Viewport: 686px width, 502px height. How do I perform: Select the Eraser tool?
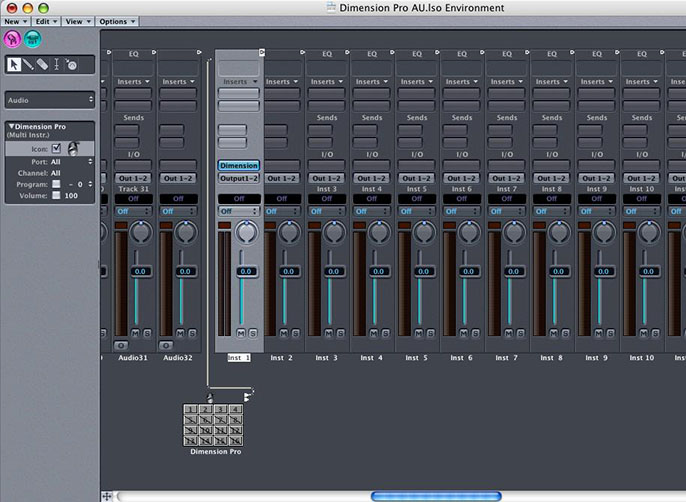click(42, 65)
